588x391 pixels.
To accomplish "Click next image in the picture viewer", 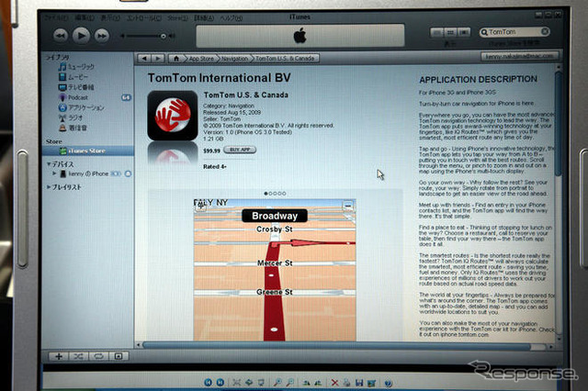I will tap(220, 383).
